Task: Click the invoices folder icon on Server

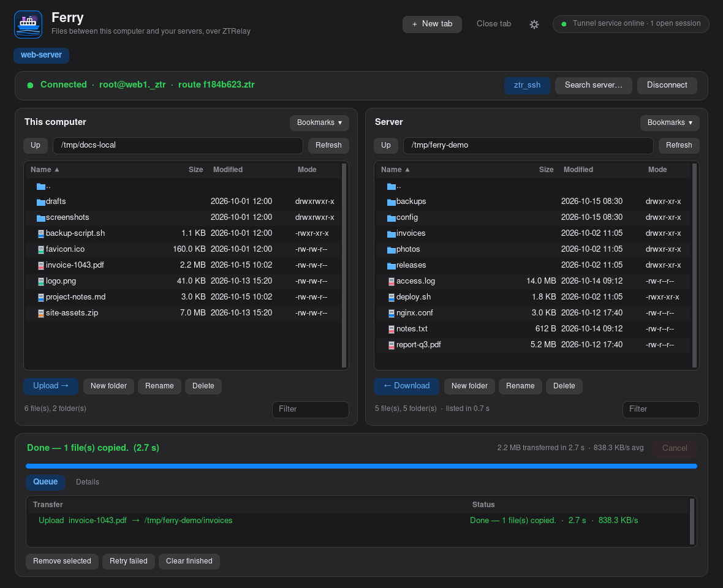Action: (392, 233)
